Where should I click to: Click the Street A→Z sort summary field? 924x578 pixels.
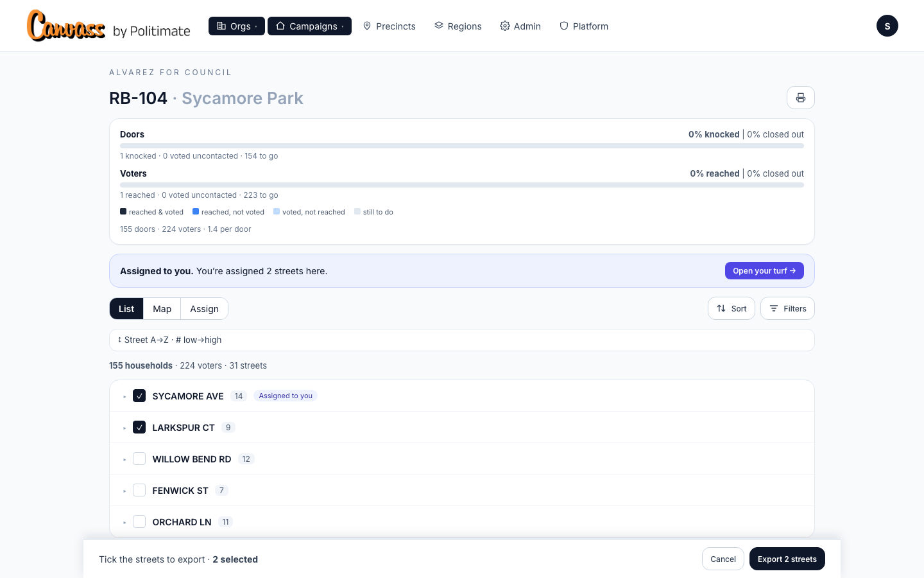tap(462, 340)
